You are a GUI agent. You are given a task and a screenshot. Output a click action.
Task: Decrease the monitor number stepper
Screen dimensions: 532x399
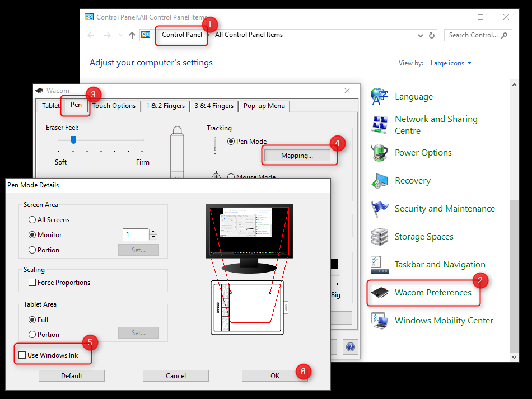pyautogui.click(x=153, y=237)
